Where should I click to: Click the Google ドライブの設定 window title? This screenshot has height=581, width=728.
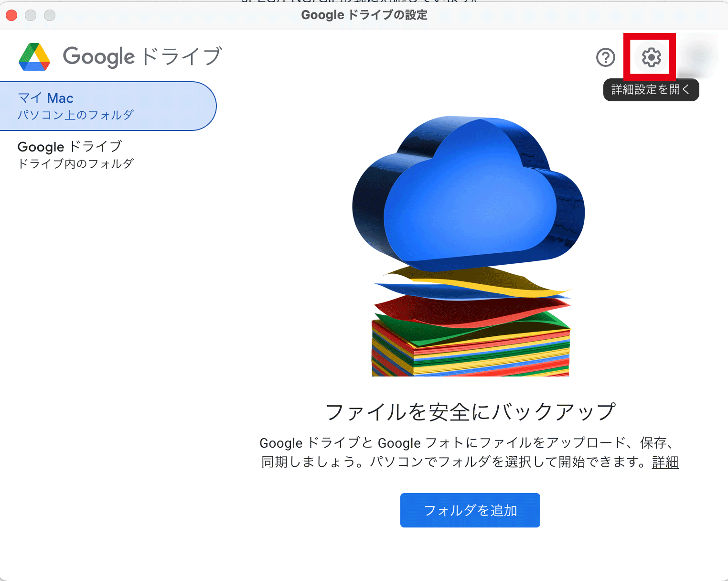click(x=364, y=15)
